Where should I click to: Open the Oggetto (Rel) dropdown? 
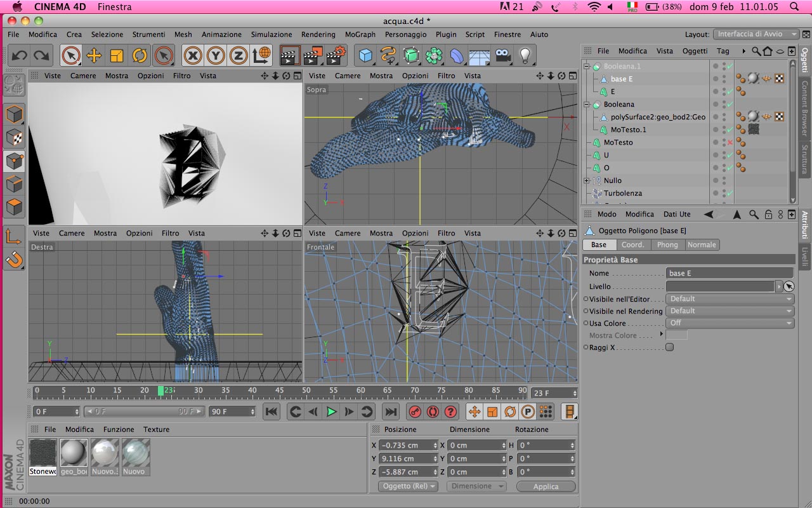pos(409,486)
